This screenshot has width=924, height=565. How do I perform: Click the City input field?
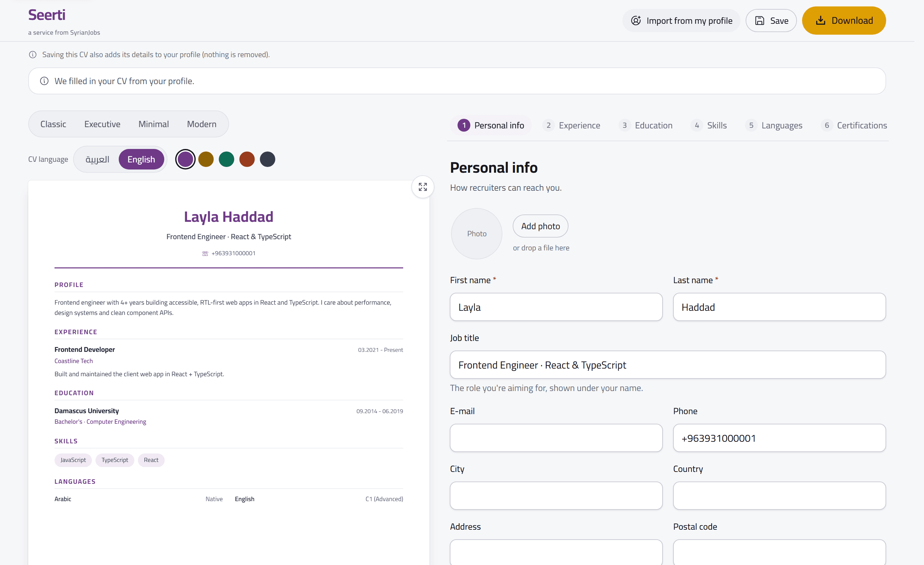(x=556, y=496)
